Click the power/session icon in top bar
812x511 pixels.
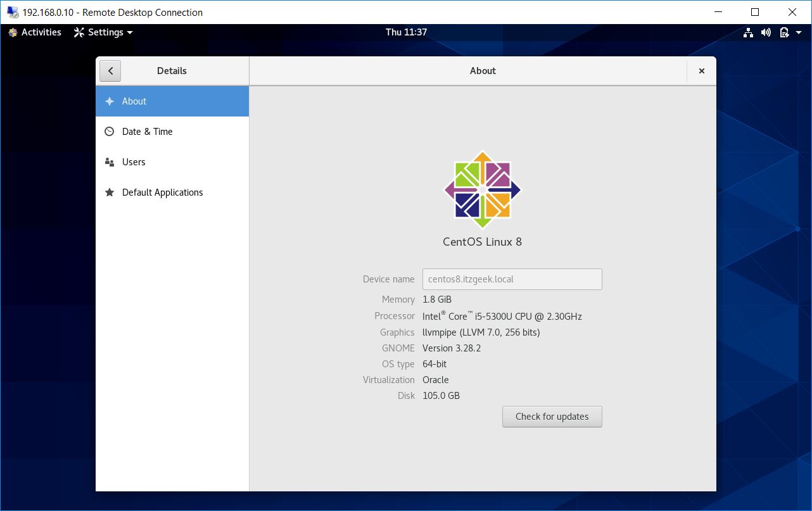tap(785, 32)
